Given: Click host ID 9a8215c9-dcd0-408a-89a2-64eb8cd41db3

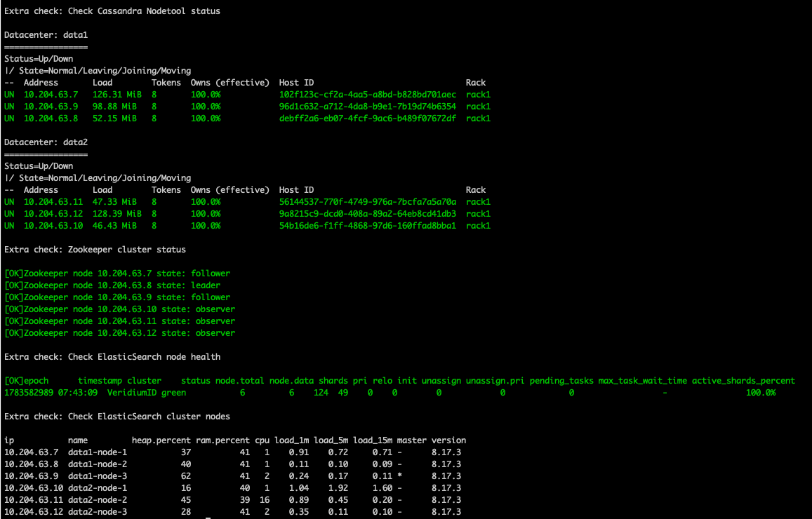Looking at the screenshot, I should click(x=368, y=214).
